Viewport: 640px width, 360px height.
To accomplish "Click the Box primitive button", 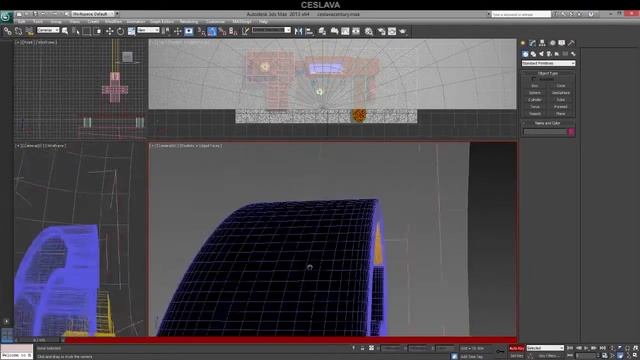I will pyautogui.click(x=535, y=86).
